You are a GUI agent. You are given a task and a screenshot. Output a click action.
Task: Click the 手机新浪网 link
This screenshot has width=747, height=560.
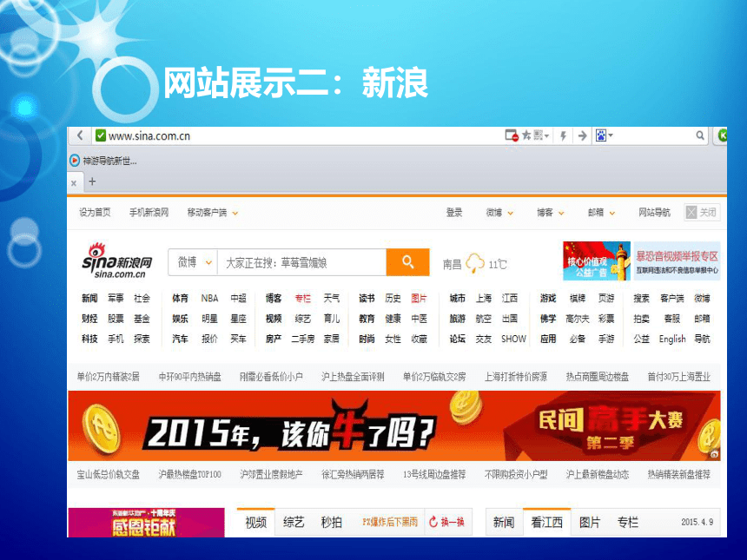tap(149, 213)
